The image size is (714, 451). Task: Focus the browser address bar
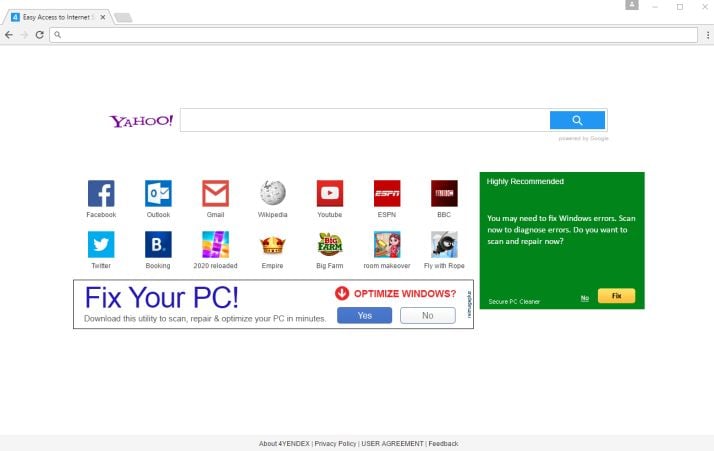click(x=373, y=35)
